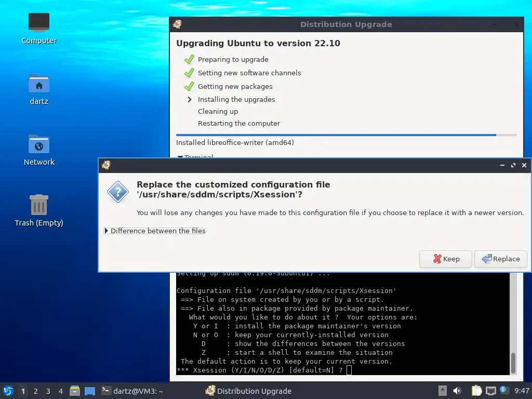
Task: Open the dartz home folder icon
Action: pos(38,89)
